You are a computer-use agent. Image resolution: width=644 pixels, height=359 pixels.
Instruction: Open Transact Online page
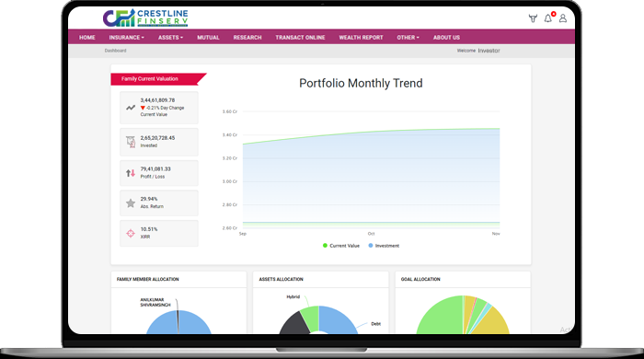pos(300,38)
